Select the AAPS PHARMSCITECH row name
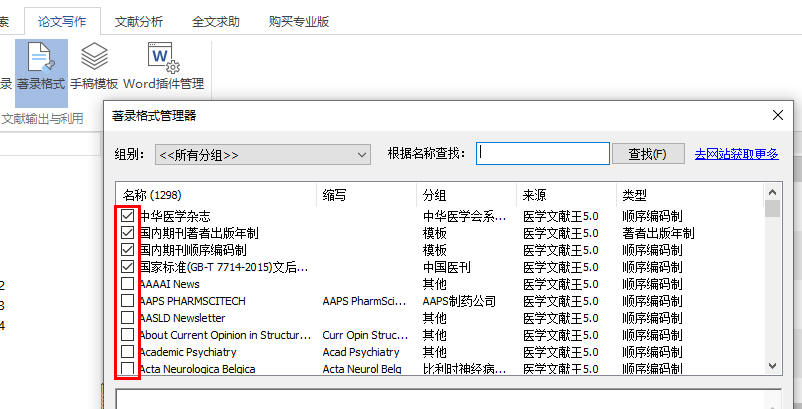The width and height of the screenshot is (802, 409). (192, 301)
